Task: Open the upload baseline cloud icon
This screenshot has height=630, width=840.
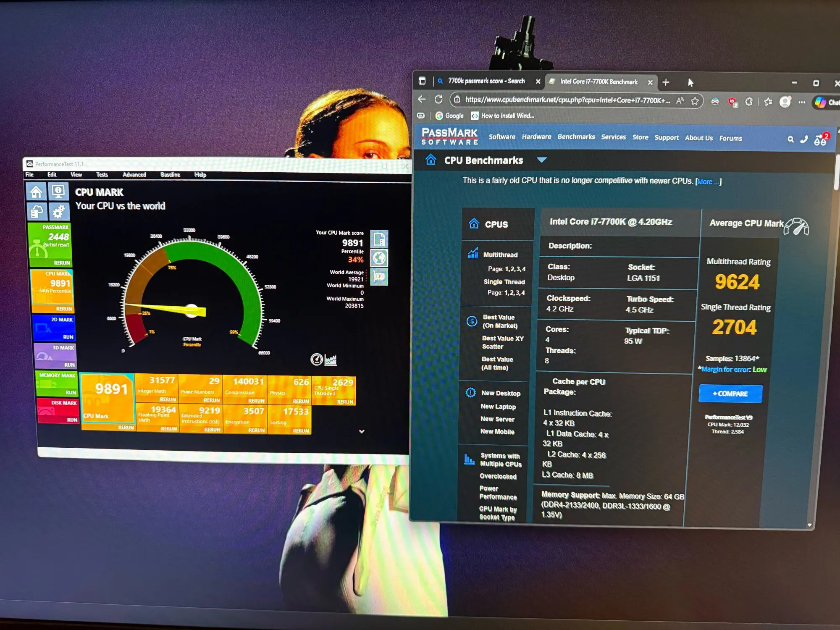Action: coord(37,212)
